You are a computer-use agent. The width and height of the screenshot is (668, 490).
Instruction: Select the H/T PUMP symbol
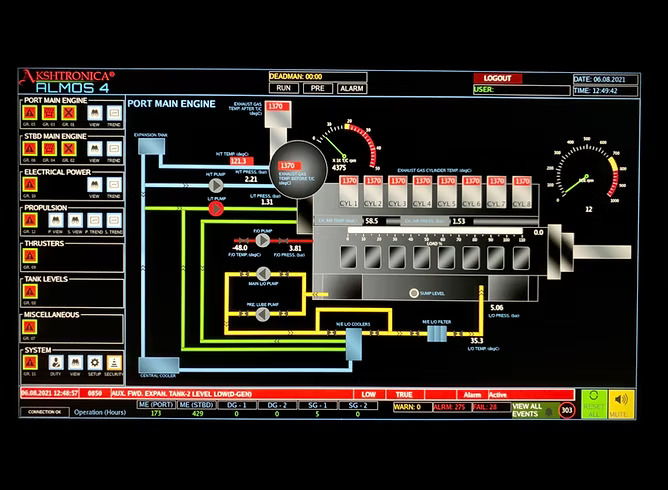[216, 185]
